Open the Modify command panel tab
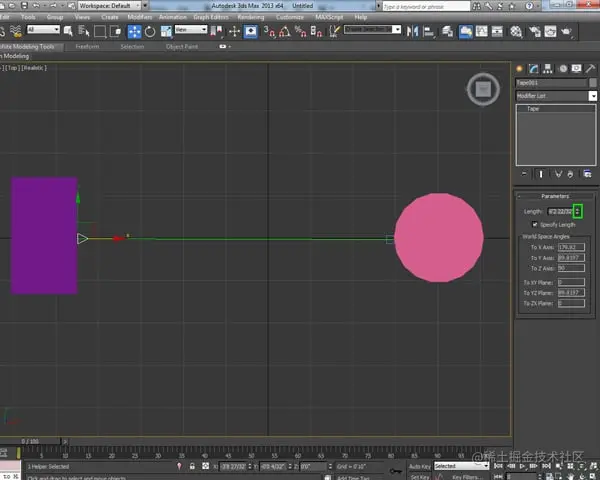The image size is (600, 480). (533, 69)
